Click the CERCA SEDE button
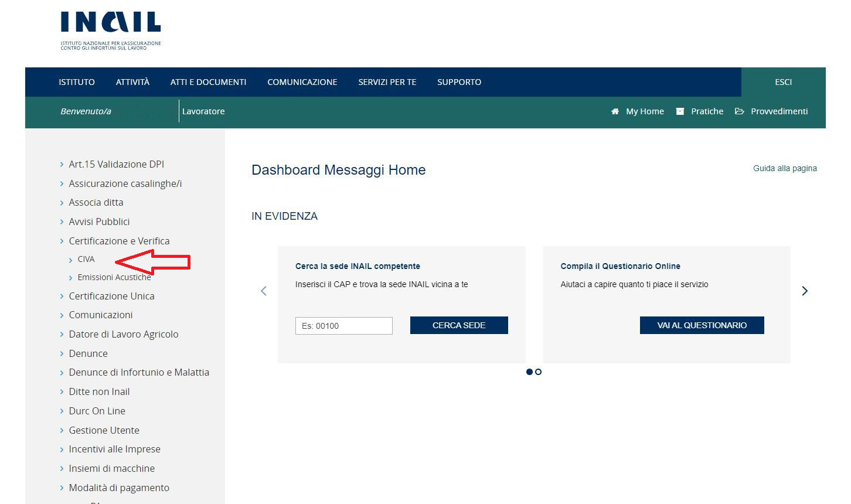The image size is (851, 504). [459, 325]
